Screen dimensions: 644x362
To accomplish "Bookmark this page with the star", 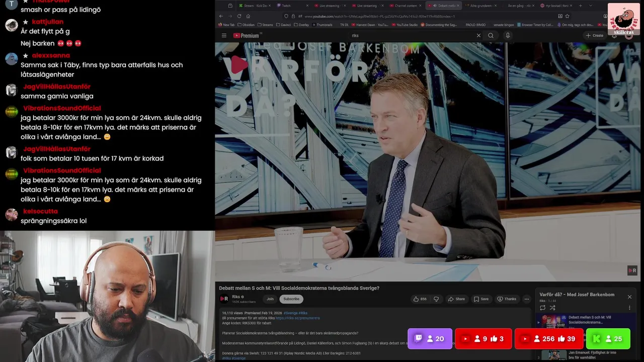I will pyautogui.click(x=567, y=16).
